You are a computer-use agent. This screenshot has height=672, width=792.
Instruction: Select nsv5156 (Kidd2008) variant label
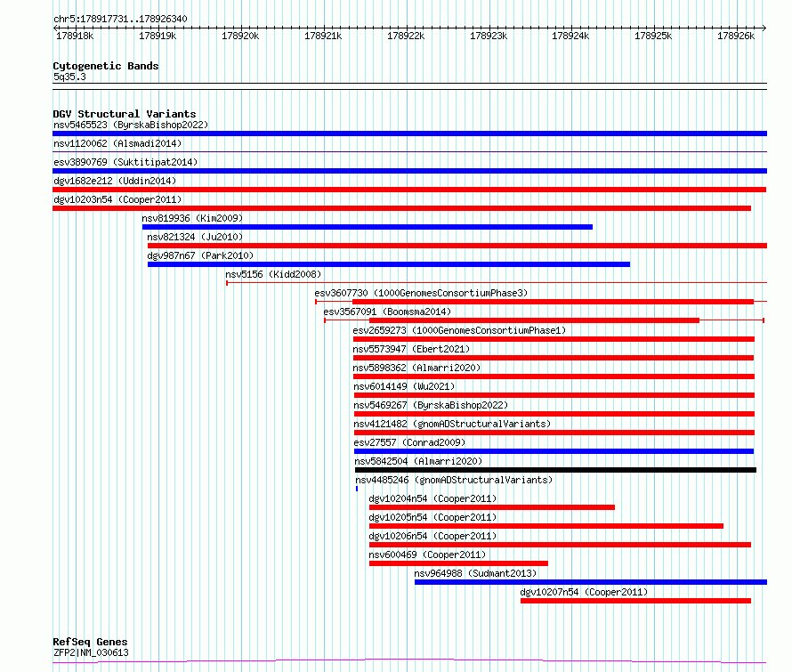[273, 274]
